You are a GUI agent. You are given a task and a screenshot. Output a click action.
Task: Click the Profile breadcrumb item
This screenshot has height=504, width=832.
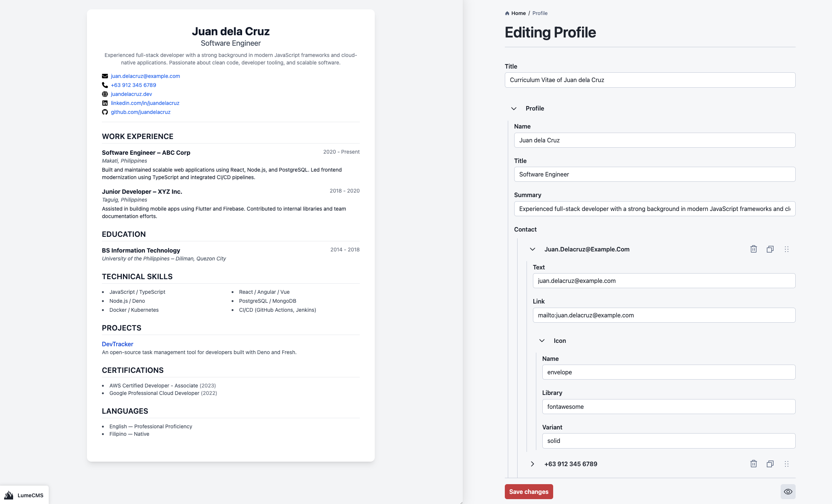540,13
